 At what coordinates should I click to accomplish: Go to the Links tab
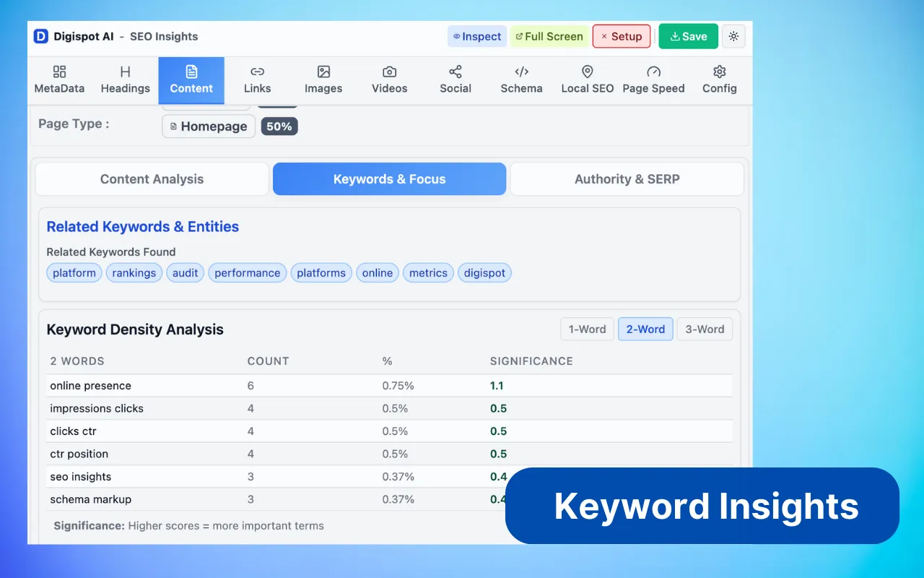tap(257, 79)
